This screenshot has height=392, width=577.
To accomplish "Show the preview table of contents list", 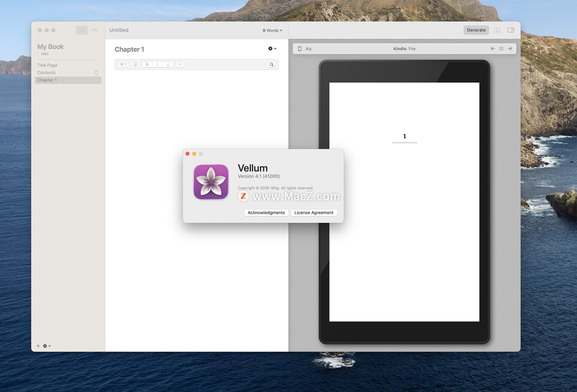I will (501, 49).
